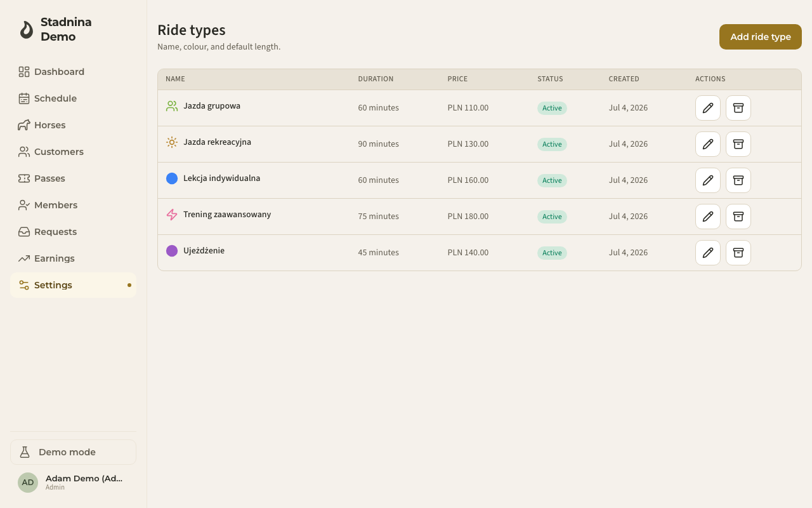Select the Settings sidebar item

tap(73, 285)
